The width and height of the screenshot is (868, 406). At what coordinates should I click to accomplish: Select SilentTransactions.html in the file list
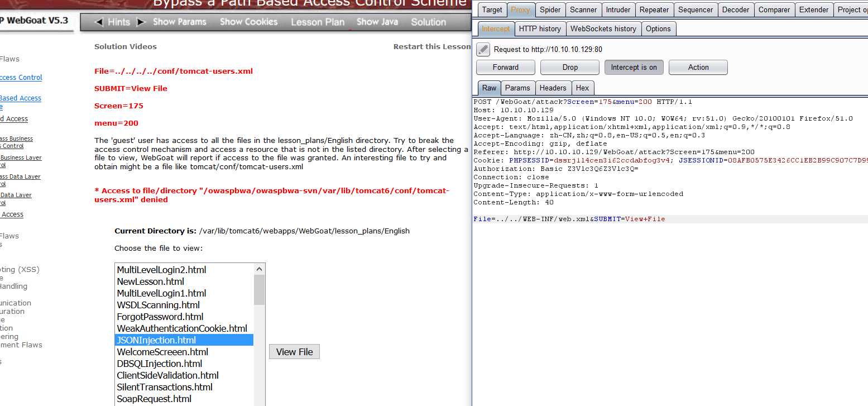(x=184, y=387)
